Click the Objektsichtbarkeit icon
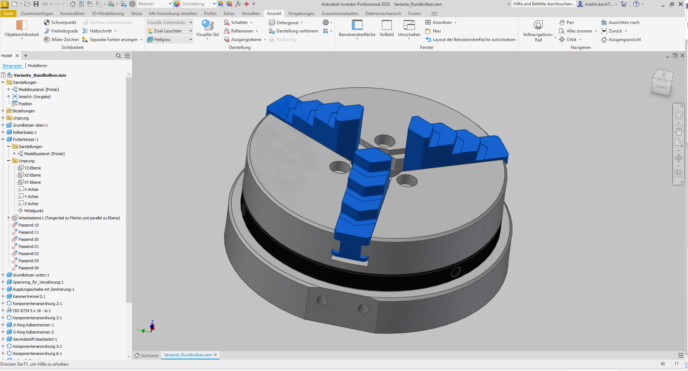The image size is (688, 371). click(22, 25)
